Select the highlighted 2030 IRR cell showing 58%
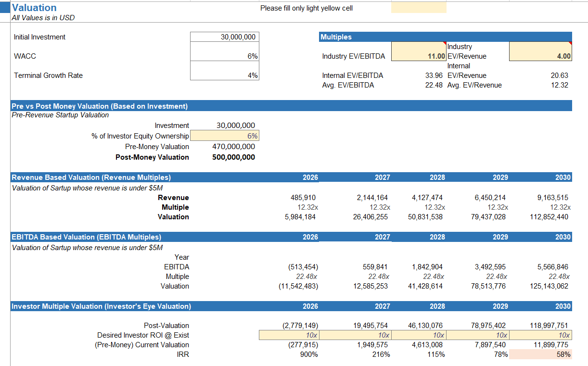This screenshot has height=366, width=588. 540,354
